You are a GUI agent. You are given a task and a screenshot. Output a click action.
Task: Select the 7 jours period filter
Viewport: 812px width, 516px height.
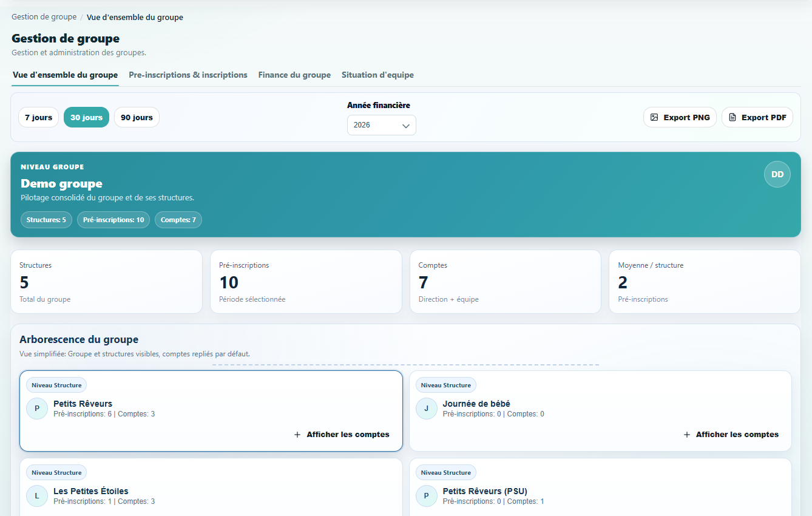[38, 117]
